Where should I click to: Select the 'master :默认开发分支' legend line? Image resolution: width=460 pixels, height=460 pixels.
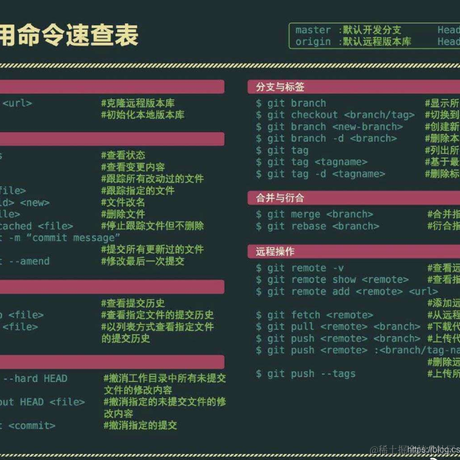coord(348,30)
